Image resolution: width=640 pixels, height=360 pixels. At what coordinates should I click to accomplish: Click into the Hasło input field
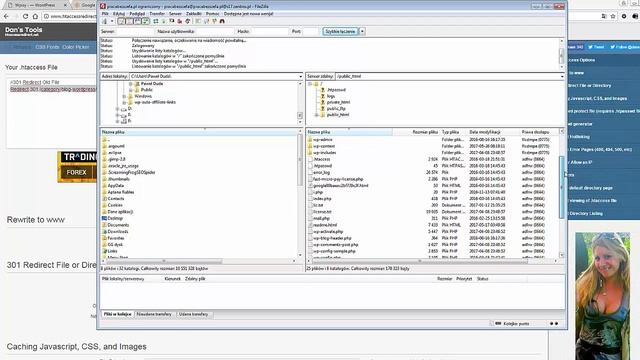point(269,31)
